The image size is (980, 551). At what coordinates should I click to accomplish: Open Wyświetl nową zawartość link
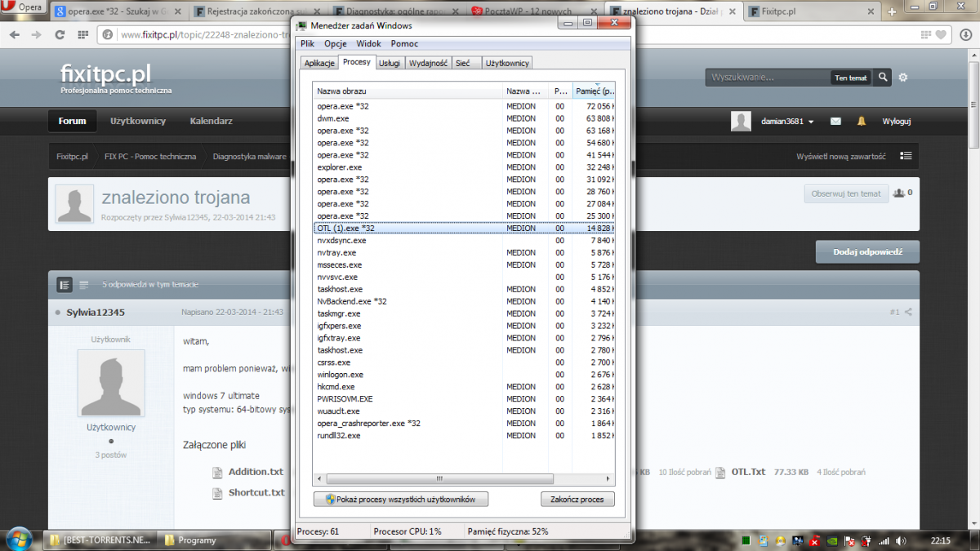pos(841,156)
